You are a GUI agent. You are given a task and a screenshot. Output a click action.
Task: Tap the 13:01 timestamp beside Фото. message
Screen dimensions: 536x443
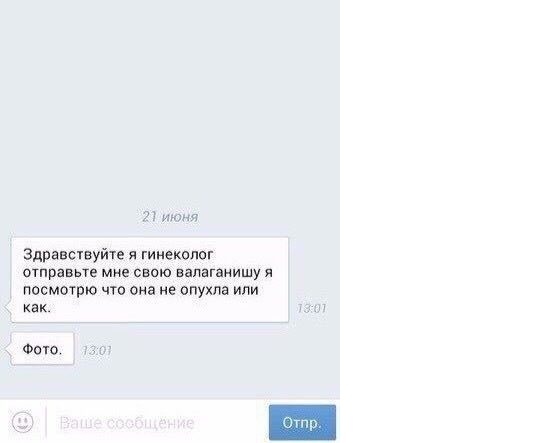[x=97, y=350]
